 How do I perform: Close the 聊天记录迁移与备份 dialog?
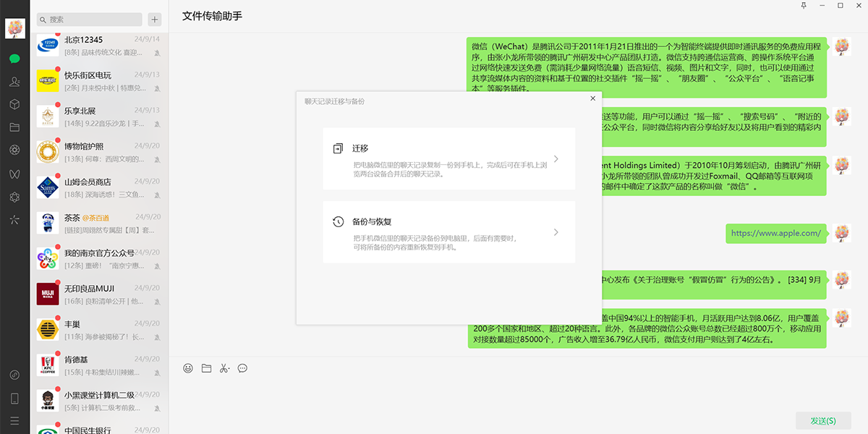pos(592,98)
